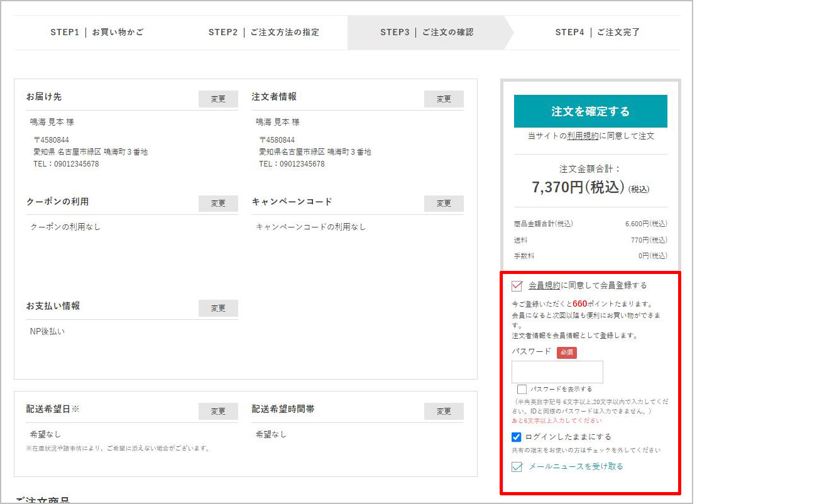Click the メールニュースを受け取る label text
Image resolution: width=817 pixels, height=504 pixels.
576,466
